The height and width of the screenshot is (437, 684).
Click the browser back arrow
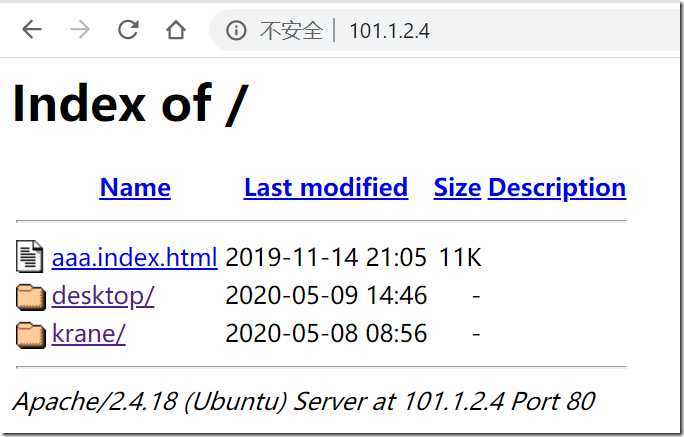[x=32, y=30]
